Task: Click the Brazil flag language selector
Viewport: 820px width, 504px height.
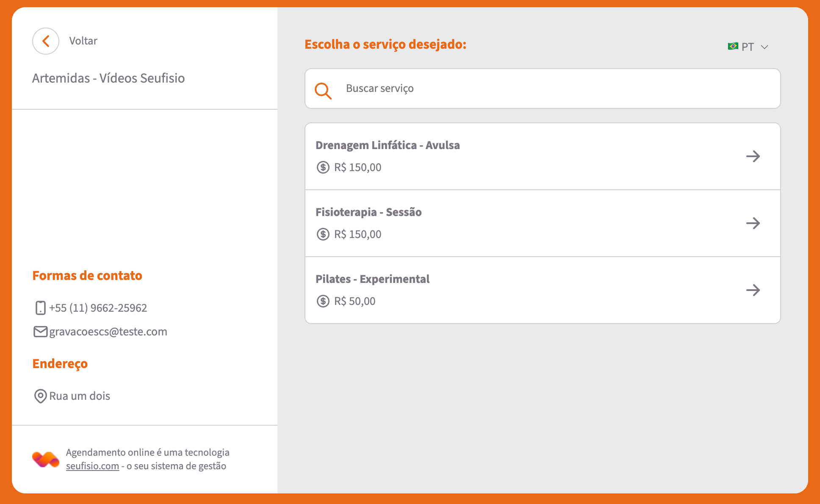Action: click(733, 46)
